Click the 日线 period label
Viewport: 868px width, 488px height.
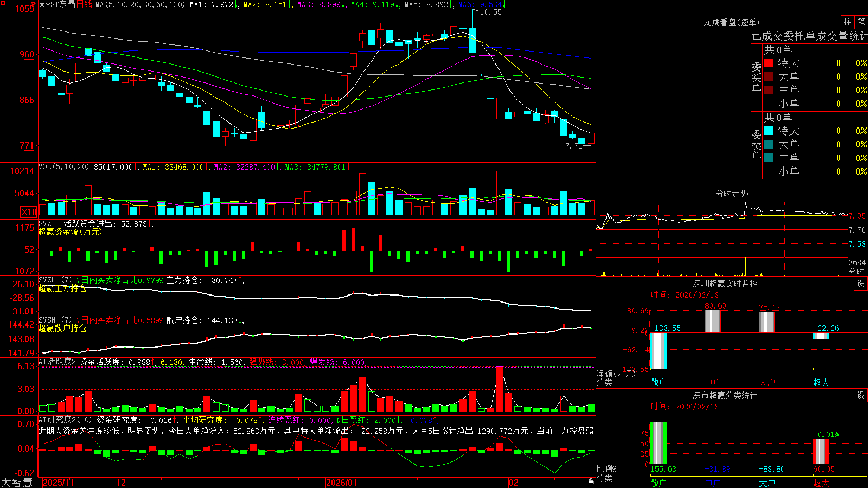(x=84, y=4)
